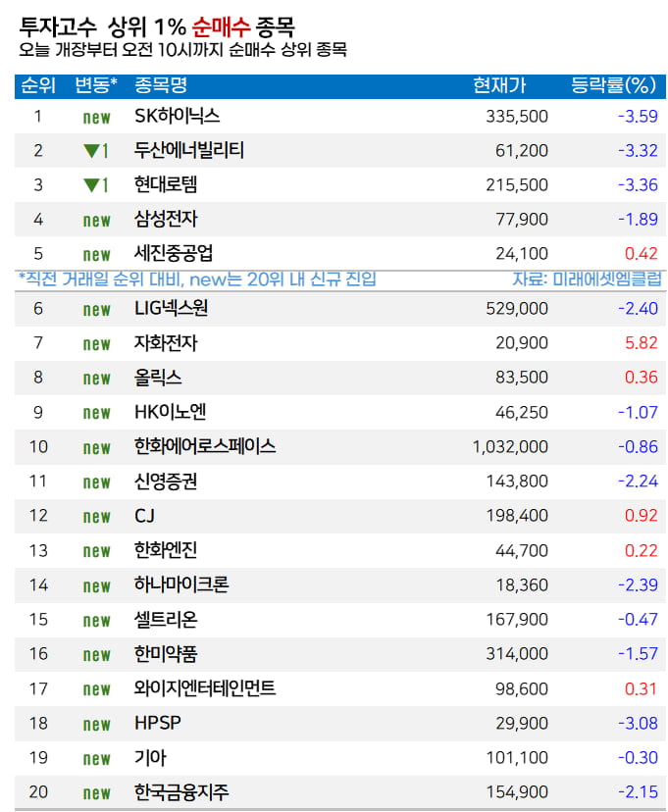The width and height of the screenshot is (668, 812).
Task: Click the new badge beside 삼성전자
Action: click(96, 220)
